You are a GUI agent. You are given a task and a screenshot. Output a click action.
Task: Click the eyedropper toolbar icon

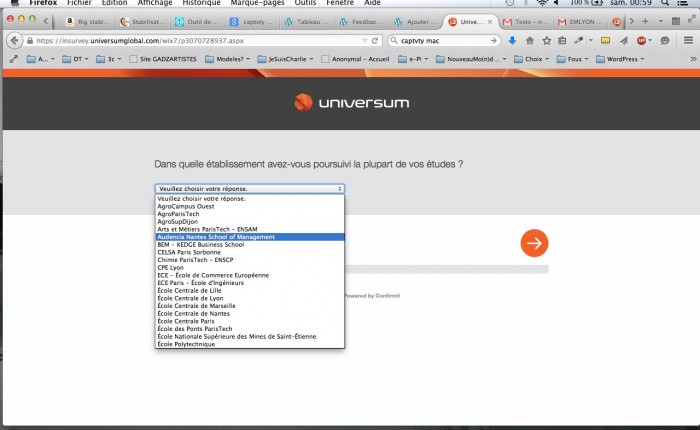(579, 41)
